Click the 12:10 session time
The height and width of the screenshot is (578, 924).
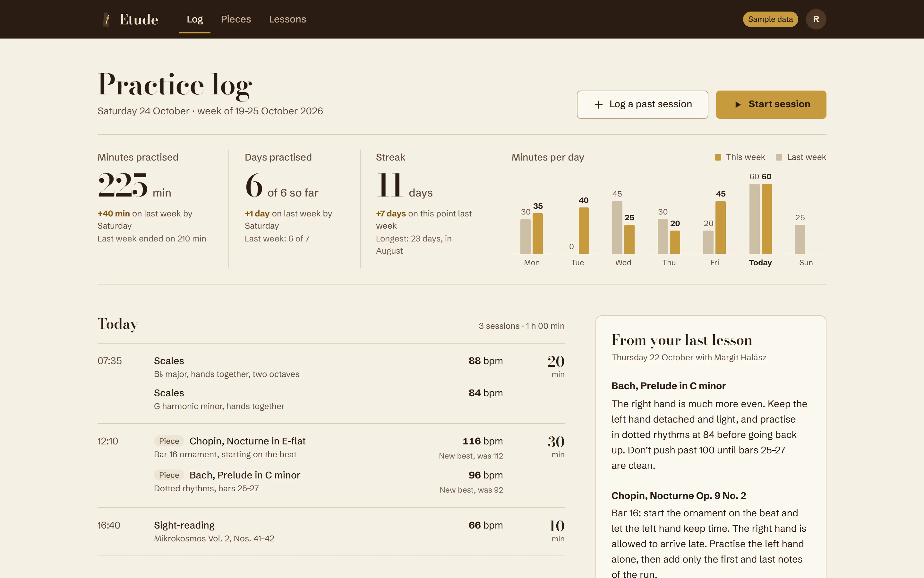click(108, 441)
